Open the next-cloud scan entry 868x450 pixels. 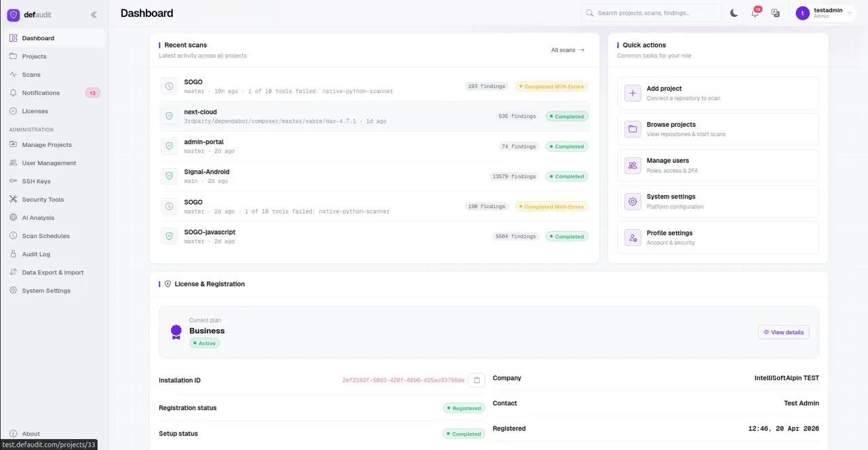click(374, 116)
